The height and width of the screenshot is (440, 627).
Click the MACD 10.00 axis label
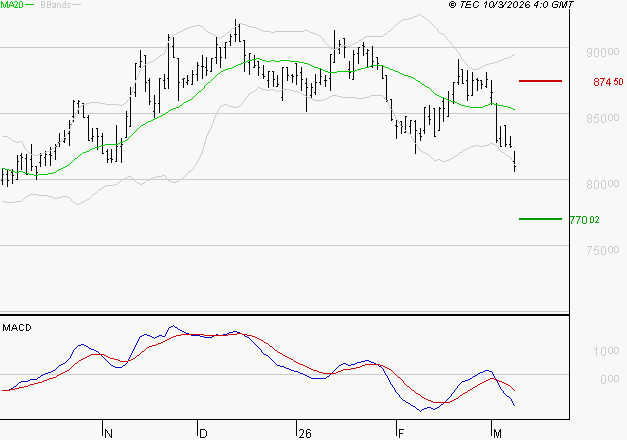[606, 351]
